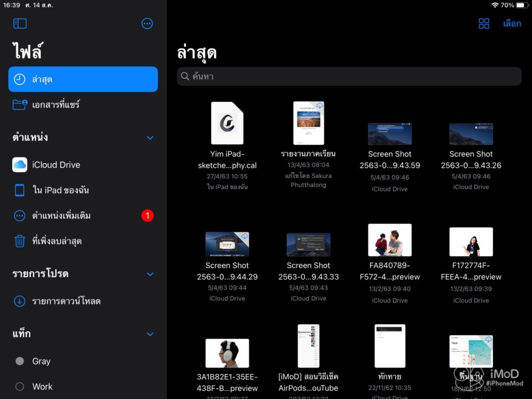
Task: Open Yim iPad-sketche calligraphy file
Action: click(227, 123)
